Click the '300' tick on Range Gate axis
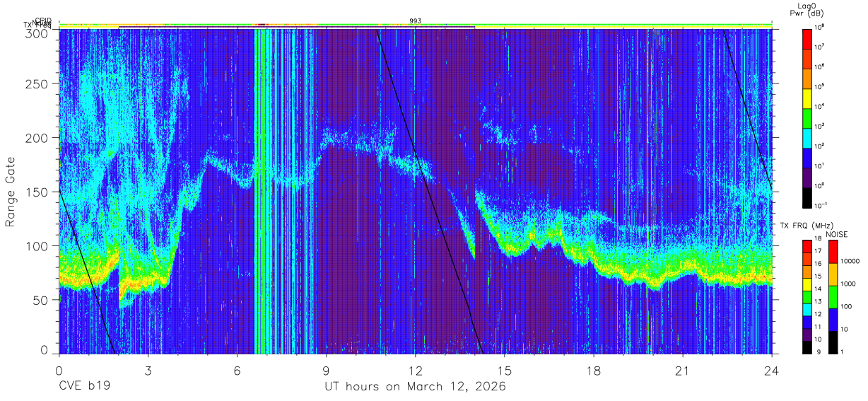Viewport: 868px width, 401px height. click(x=38, y=33)
